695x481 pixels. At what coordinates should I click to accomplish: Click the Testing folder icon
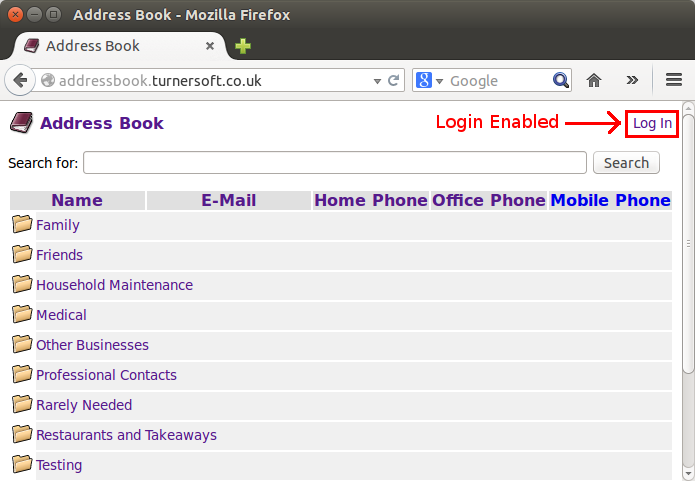tap(22, 464)
